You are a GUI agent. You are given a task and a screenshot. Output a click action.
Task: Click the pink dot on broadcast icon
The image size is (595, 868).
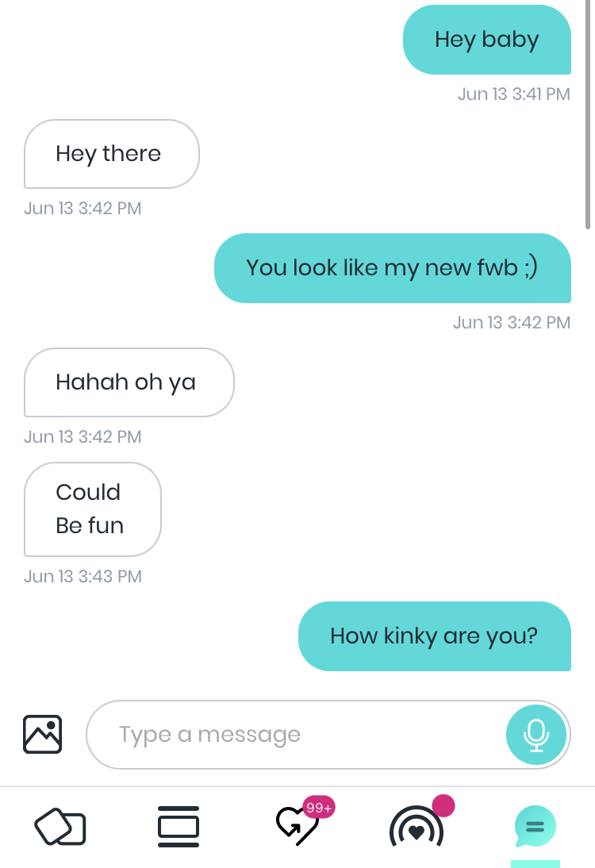[443, 805]
